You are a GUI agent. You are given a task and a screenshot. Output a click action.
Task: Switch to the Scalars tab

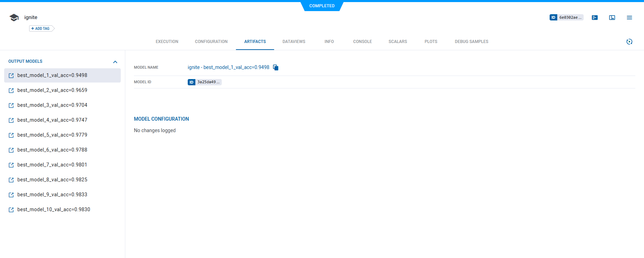click(x=398, y=42)
